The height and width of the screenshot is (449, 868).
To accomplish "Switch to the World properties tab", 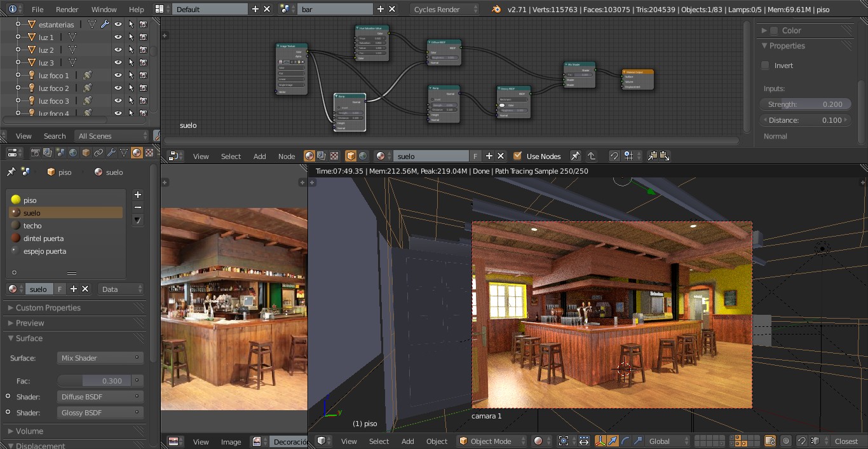I will coord(73,153).
